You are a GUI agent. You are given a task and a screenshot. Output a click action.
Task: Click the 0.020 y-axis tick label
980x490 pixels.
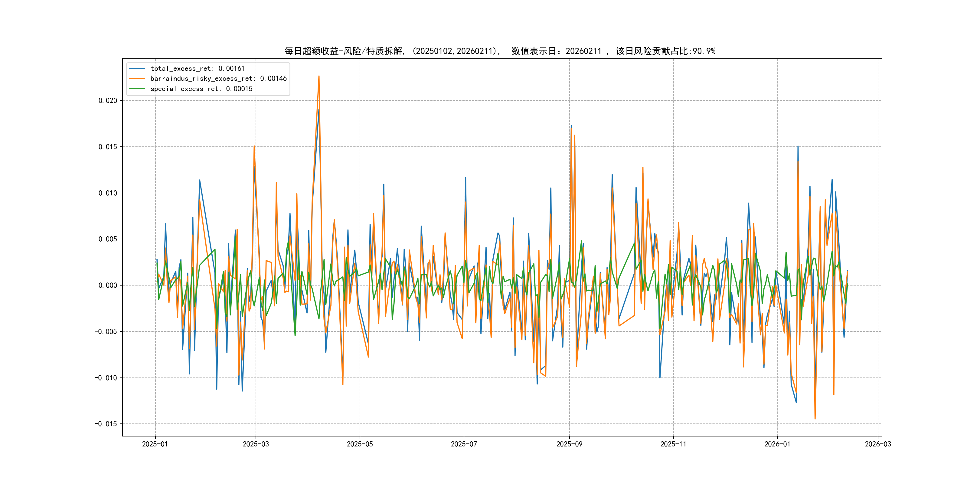(x=108, y=100)
